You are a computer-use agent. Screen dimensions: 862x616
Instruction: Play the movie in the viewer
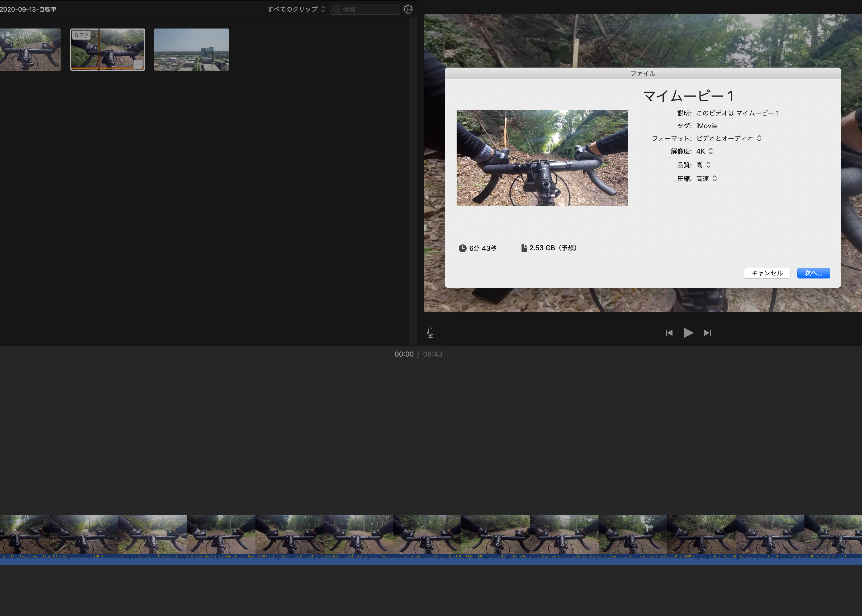pyautogui.click(x=688, y=333)
